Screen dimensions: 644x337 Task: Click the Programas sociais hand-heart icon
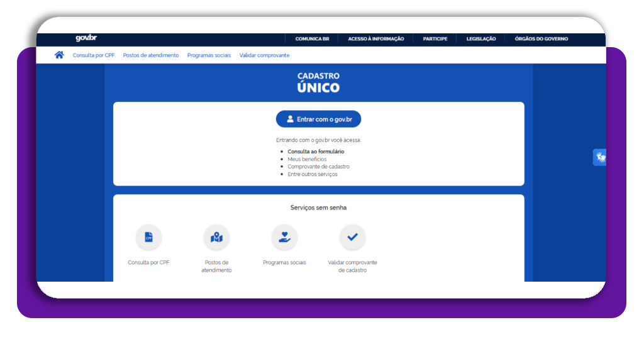tap(284, 237)
